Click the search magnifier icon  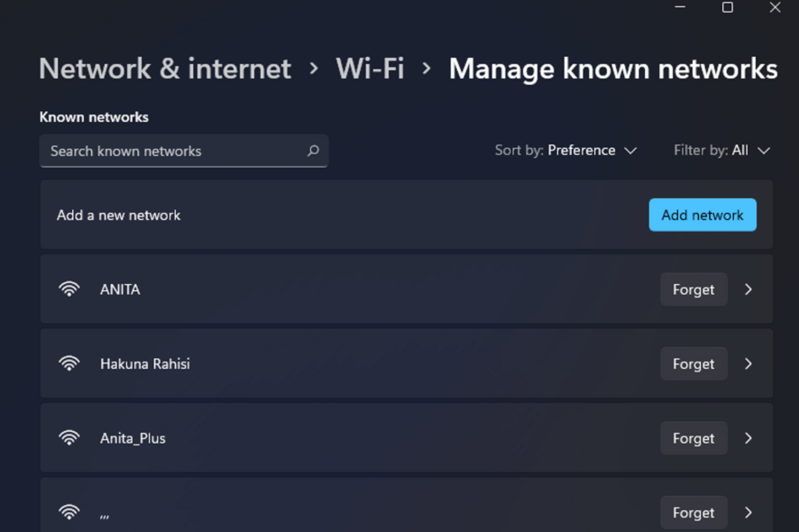tap(314, 151)
